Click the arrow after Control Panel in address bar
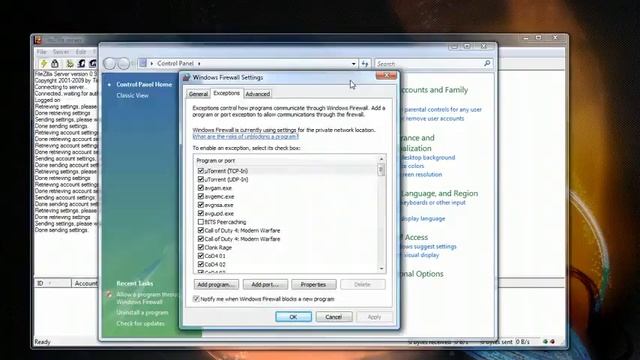Image resolution: width=640 pixels, height=360 pixels. tap(199, 64)
